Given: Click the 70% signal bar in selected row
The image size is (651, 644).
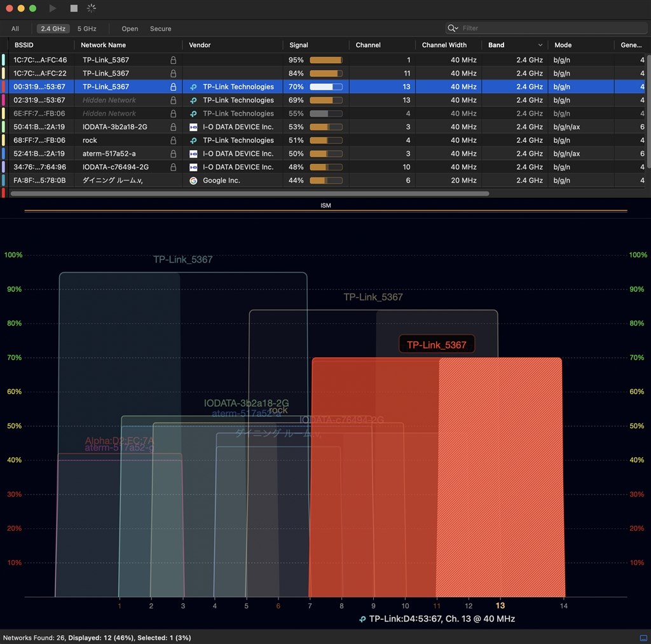Looking at the screenshot, I should pos(326,87).
